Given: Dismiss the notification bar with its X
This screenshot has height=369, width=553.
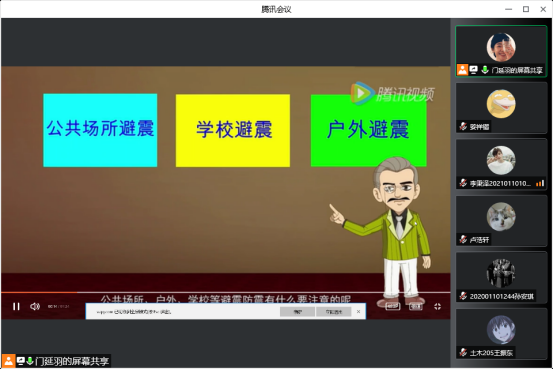Looking at the screenshot, I should pyautogui.click(x=359, y=311).
